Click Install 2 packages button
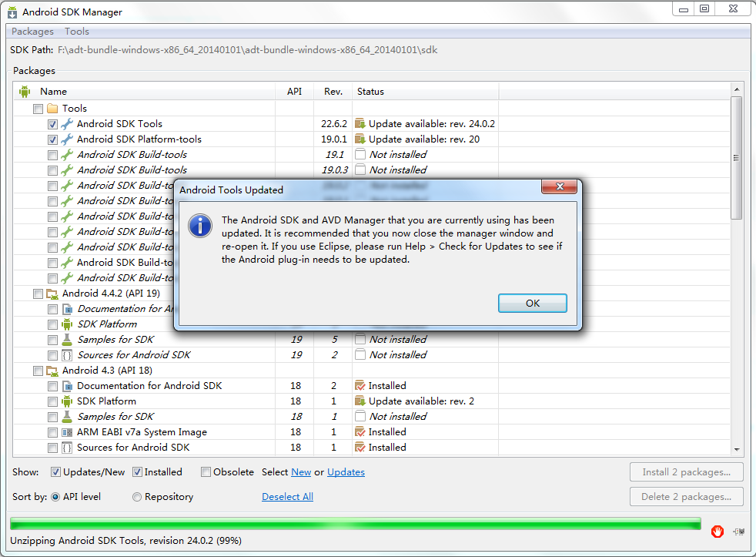 point(686,472)
